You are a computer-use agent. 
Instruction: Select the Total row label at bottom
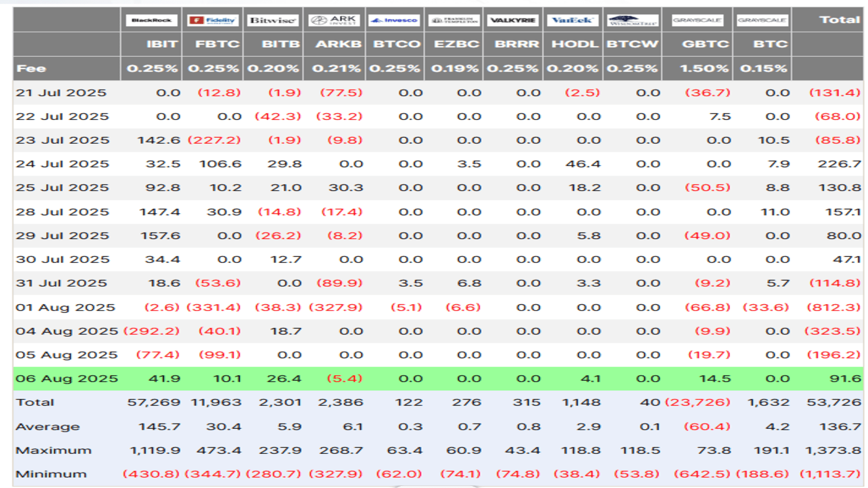tap(35, 402)
